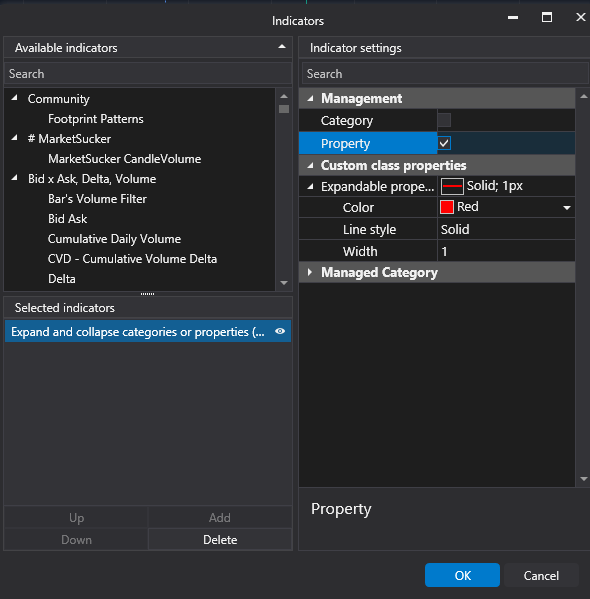
Task: Select MarketSucker CandleVolume indicator
Action: pos(125,159)
